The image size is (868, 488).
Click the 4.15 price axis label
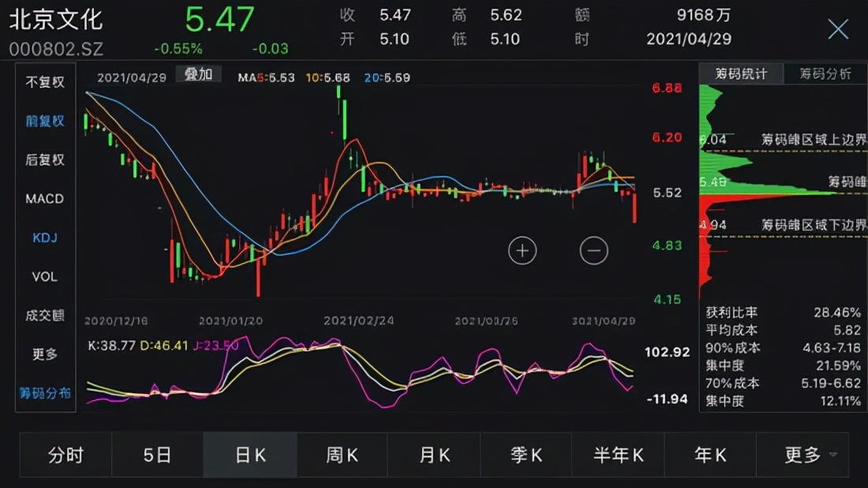tap(667, 299)
